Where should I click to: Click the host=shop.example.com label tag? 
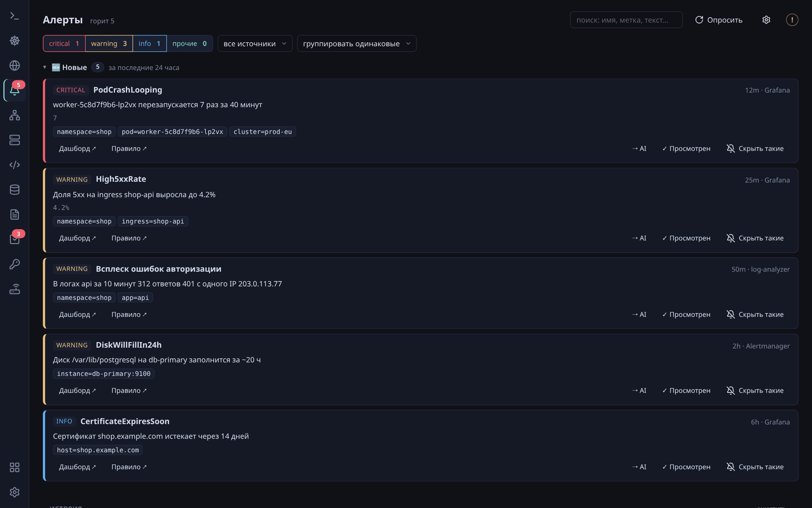[98, 450]
